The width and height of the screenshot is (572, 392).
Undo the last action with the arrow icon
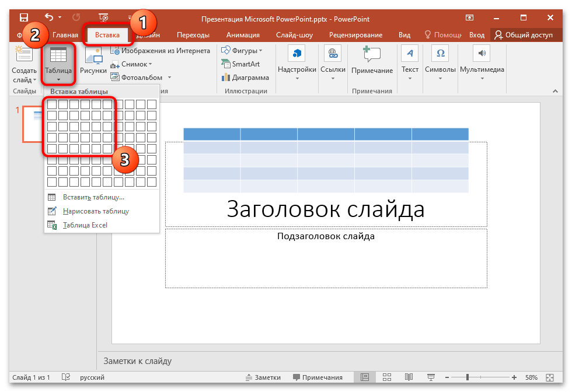(49, 17)
